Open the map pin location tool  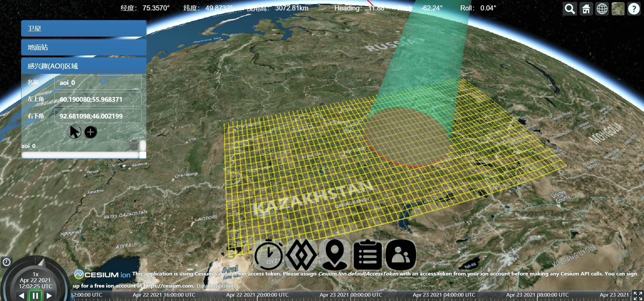tap(335, 255)
